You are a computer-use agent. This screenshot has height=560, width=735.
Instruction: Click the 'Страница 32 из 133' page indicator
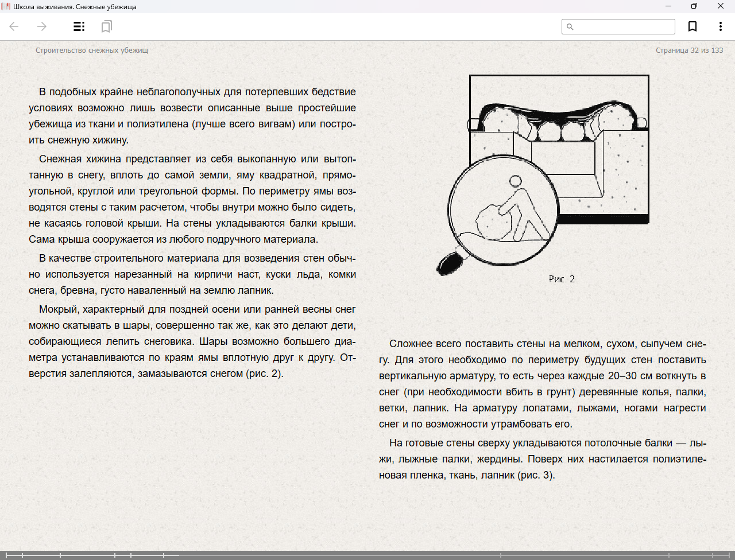click(x=689, y=50)
